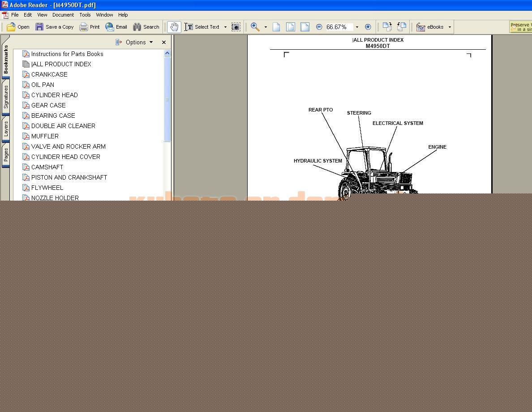
Task: Open the Zoom tool dropdown arrow
Action: pyautogui.click(x=266, y=27)
